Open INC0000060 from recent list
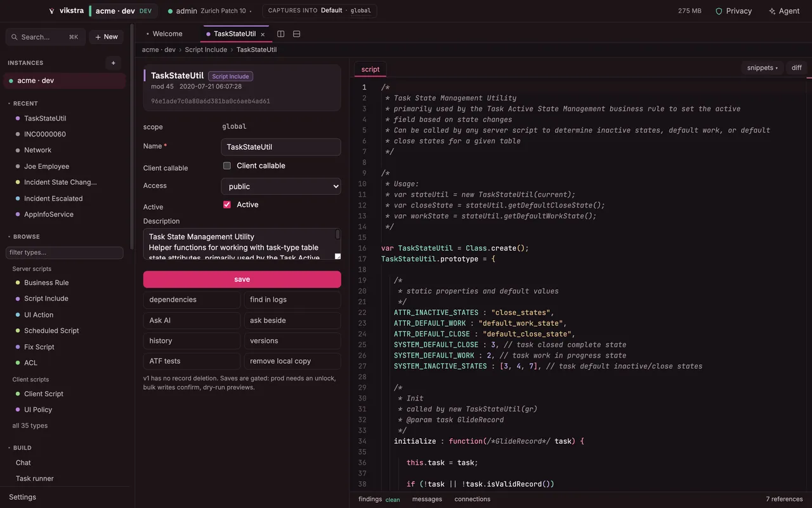This screenshot has height=508, width=812. 45,134
